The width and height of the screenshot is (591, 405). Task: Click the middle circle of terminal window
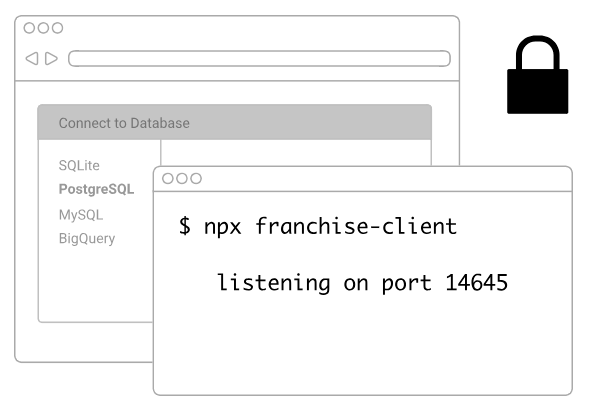182,179
